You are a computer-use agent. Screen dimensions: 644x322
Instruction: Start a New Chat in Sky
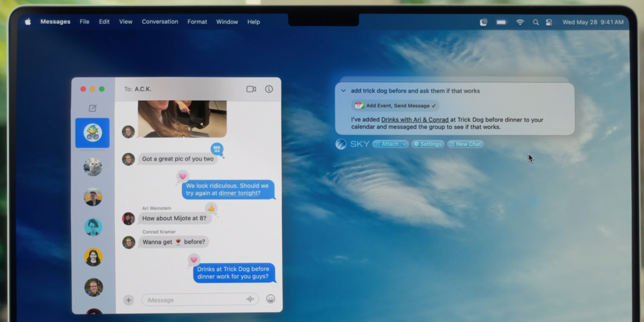coord(465,144)
